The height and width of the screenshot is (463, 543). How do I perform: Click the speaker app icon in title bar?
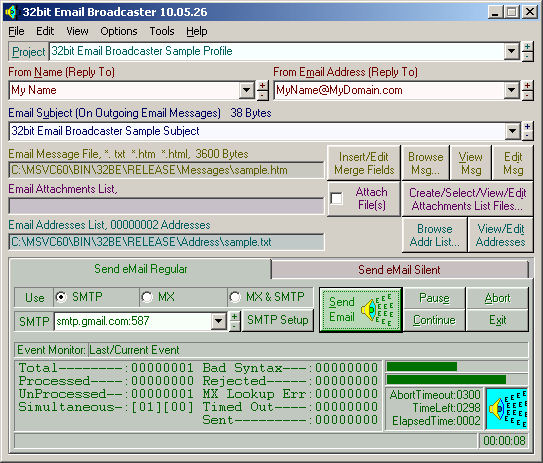11,12
